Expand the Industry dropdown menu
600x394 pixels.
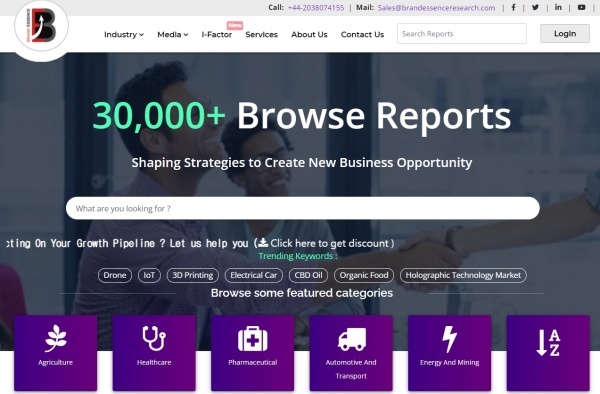tap(124, 34)
